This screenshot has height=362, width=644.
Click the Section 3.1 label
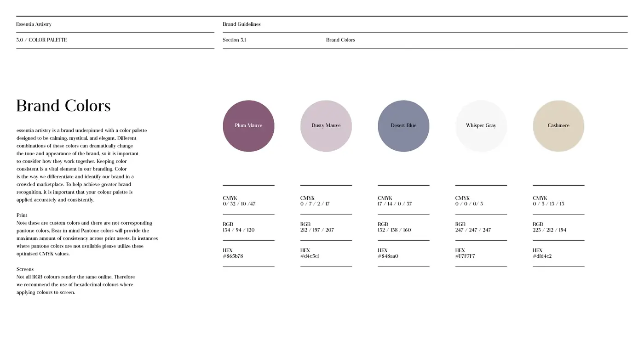(234, 40)
